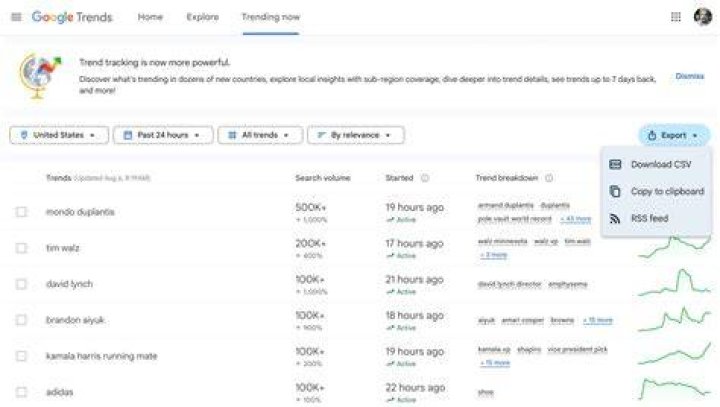The height and width of the screenshot is (407, 720).
Task: Dismiss the trend tracking banner
Action: tap(689, 76)
